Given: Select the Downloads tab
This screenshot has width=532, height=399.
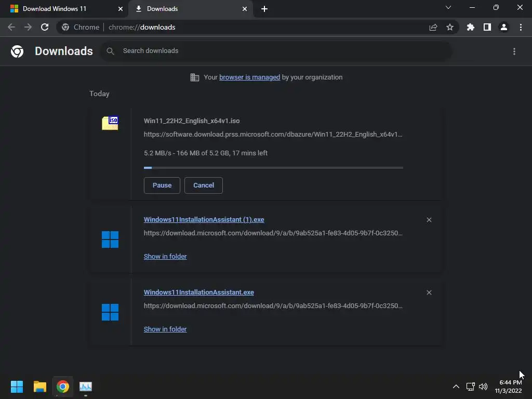Looking at the screenshot, I should tap(190, 9).
